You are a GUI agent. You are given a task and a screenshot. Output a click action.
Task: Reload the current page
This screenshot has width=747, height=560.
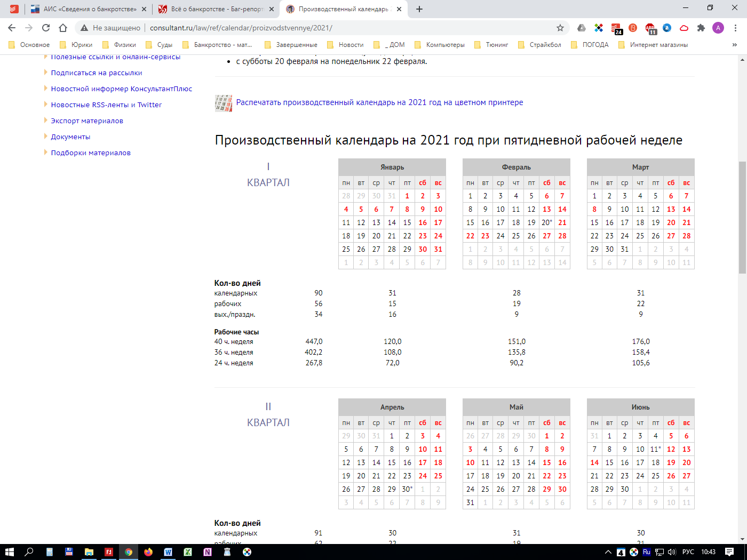46,28
